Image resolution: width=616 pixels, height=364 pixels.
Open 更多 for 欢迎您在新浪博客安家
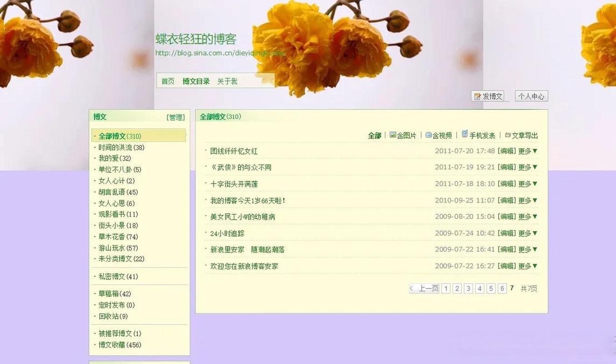(x=528, y=266)
